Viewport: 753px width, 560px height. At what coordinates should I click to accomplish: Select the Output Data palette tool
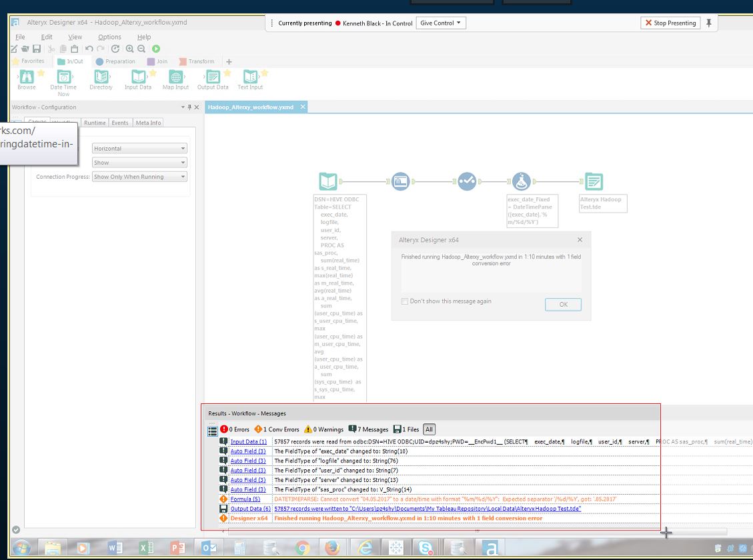point(213,79)
